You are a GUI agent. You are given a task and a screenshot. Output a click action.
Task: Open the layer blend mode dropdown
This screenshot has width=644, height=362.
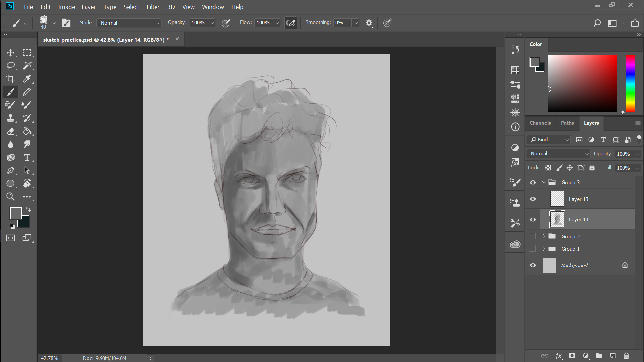tap(559, 154)
